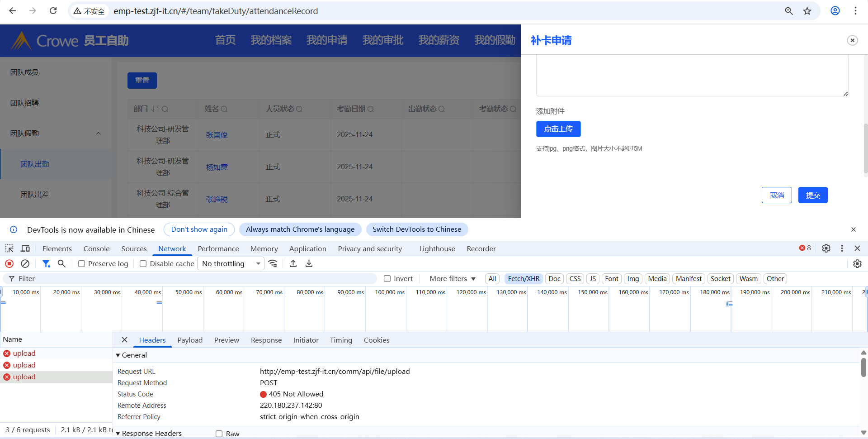Open the Payload tab of request
868x439 pixels.
point(190,340)
